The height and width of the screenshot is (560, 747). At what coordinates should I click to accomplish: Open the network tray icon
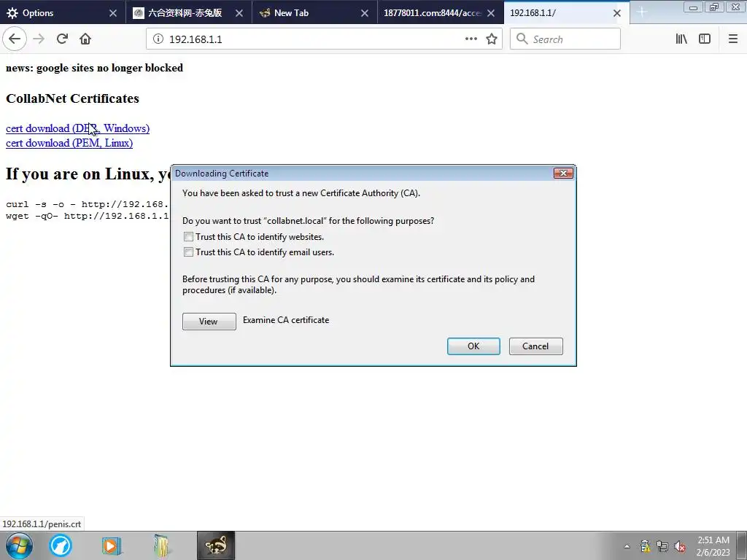[662, 546]
